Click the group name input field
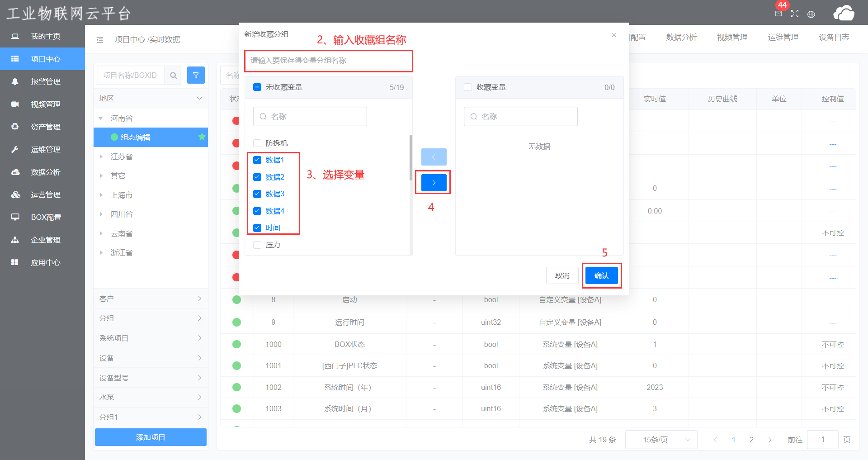 pyautogui.click(x=329, y=61)
